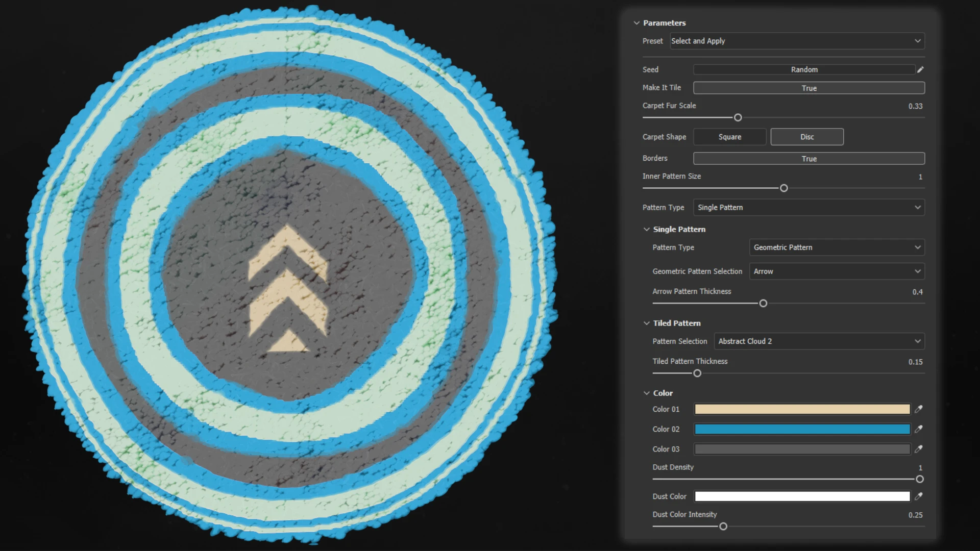Toggle the Borders True button
Viewport: 980px width, 551px height.
[x=809, y=159]
